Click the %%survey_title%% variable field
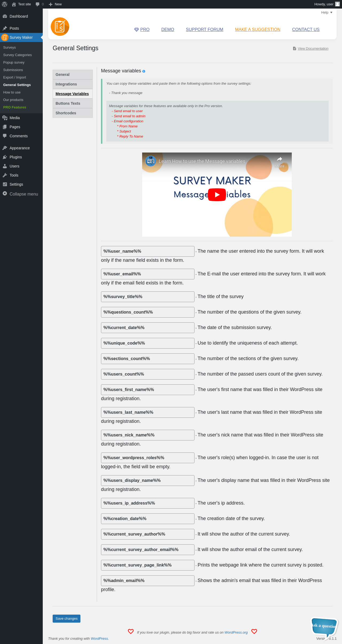 (x=148, y=297)
